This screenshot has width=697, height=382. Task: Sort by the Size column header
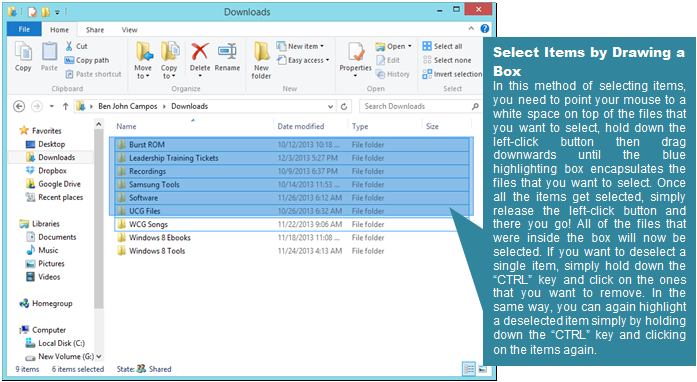432,126
